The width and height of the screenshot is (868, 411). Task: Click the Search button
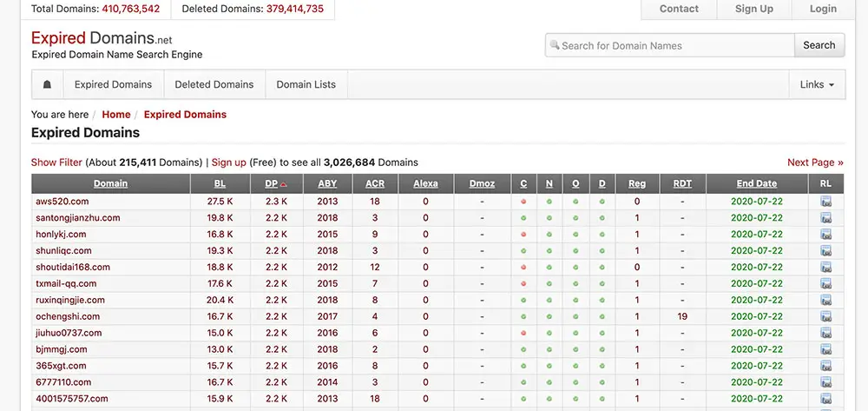pyautogui.click(x=819, y=45)
